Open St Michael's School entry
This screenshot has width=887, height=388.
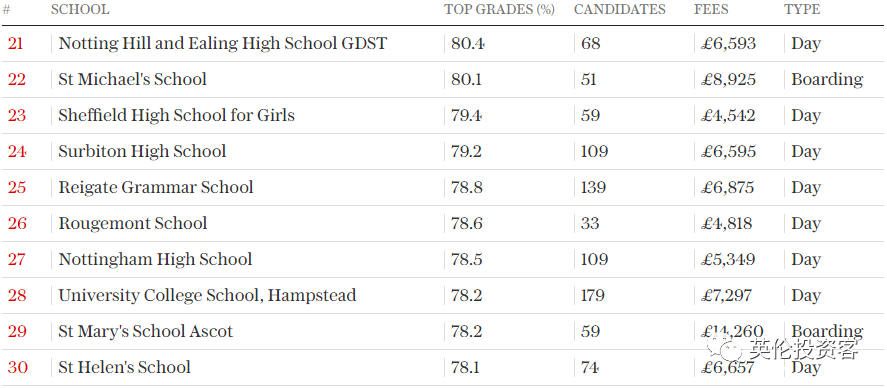(x=132, y=79)
